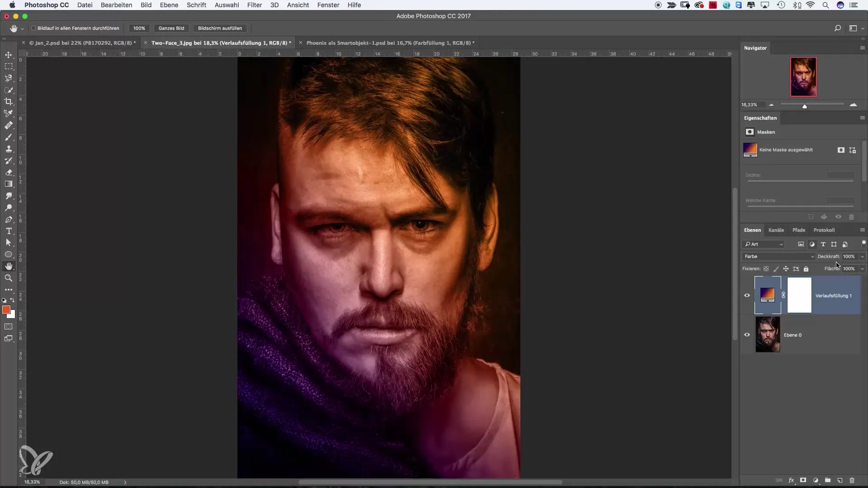This screenshot has width=868, height=488.
Task: Switch to the Protokoll tab
Action: click(824, 230)
